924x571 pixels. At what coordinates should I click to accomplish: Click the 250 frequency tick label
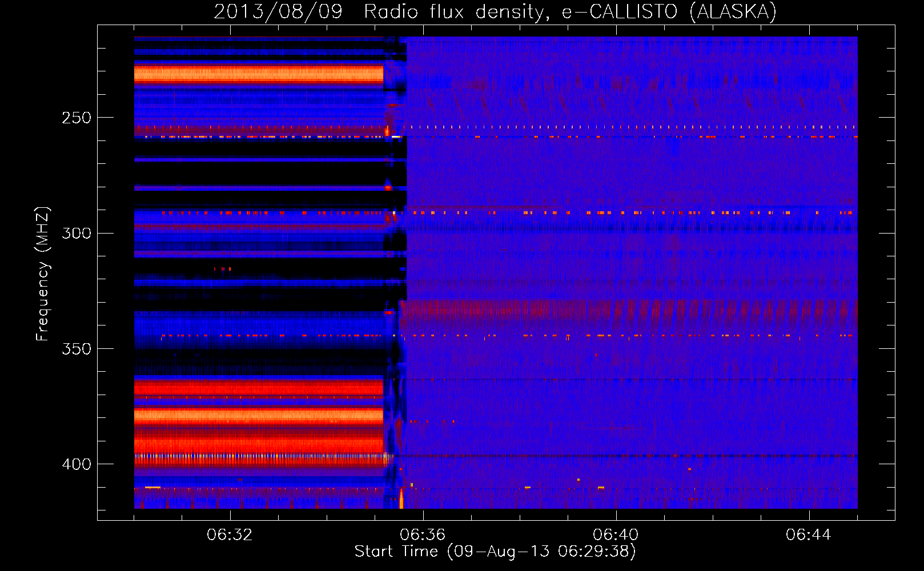point(77,118)
